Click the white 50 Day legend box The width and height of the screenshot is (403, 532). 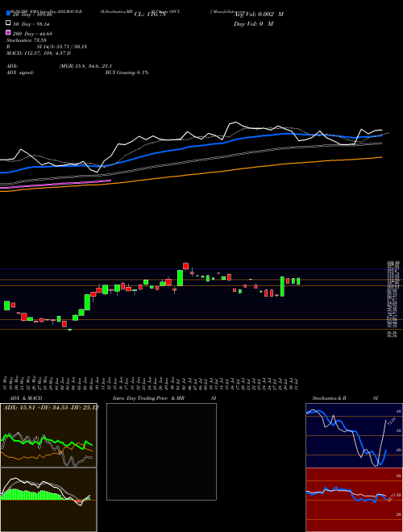pos(8,23)
